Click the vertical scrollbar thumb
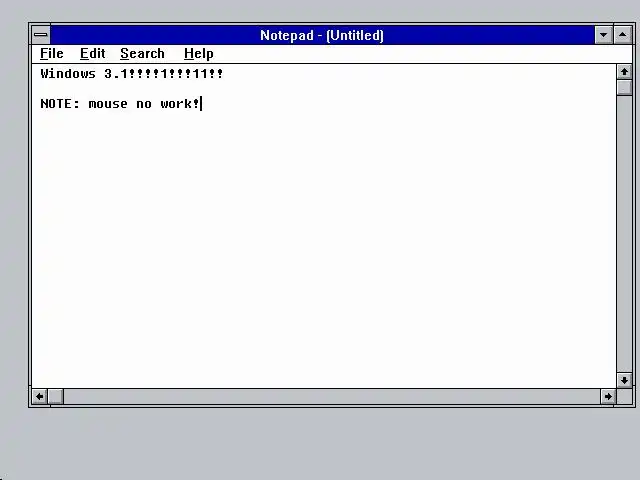Screen dimensions: 640x480 624,87
